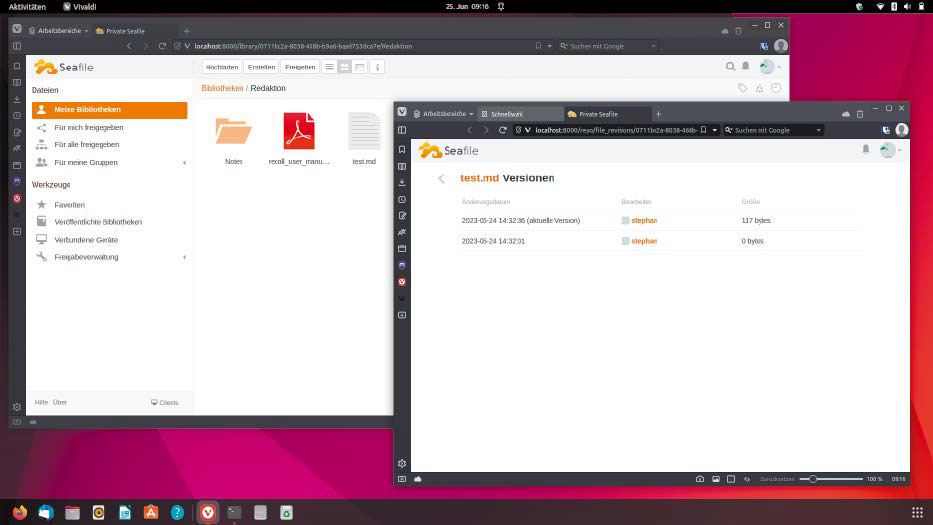Viewport: 933px width, 525px height.
Task: Open Bibliotheken breadcrumb link
Action: pos(222,88)
